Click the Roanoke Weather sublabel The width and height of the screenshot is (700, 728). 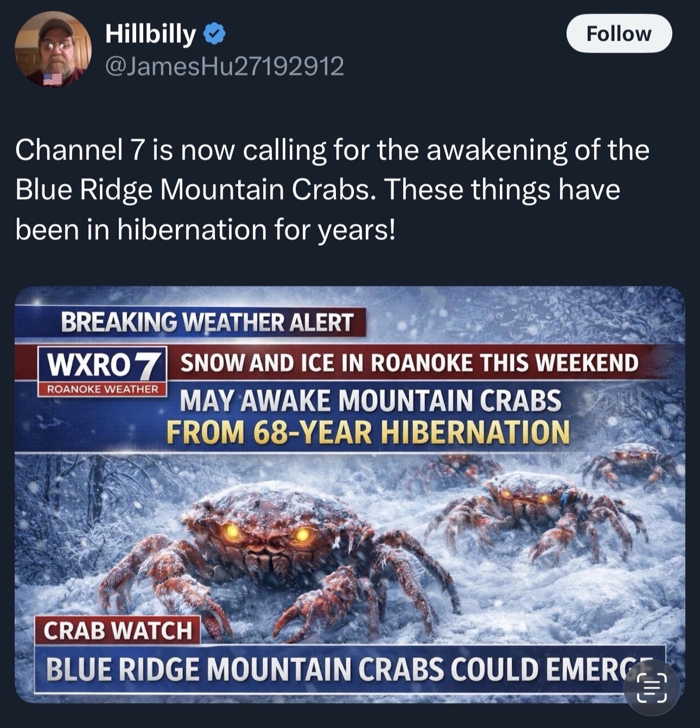tap(103, 389)
